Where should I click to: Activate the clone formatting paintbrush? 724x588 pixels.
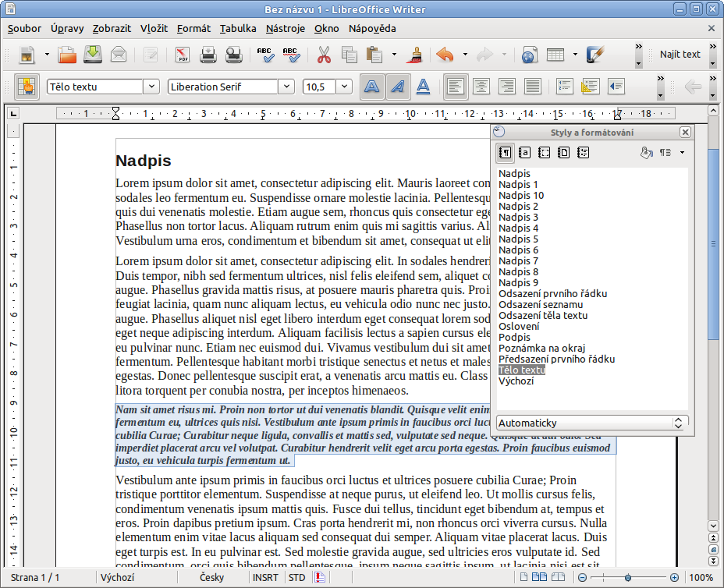click(414, 55)
